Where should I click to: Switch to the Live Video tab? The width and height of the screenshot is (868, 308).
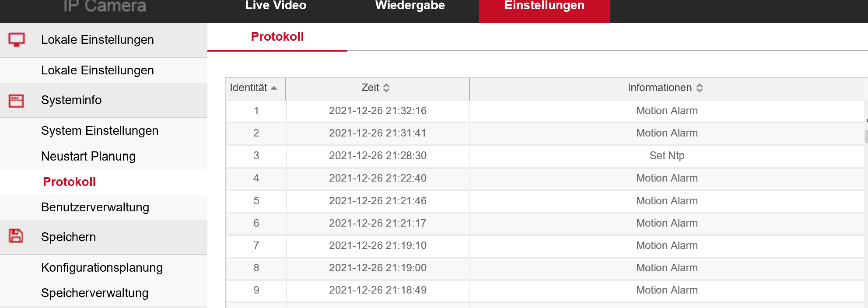click(x=276, y=6)
